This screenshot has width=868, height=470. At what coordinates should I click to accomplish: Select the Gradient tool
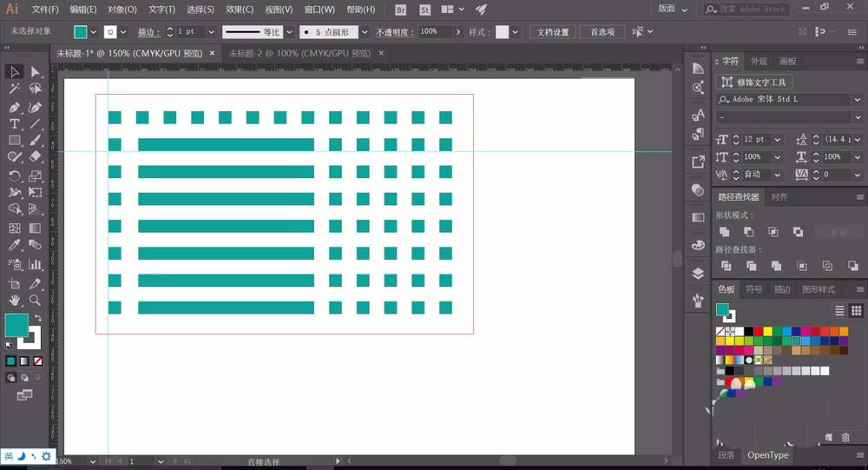(x=35, y=228)
